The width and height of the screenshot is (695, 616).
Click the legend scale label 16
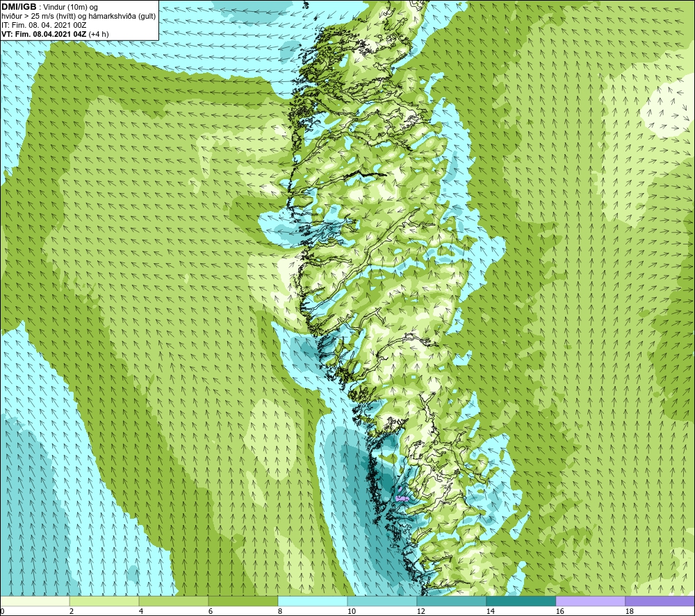pos(559,611)
